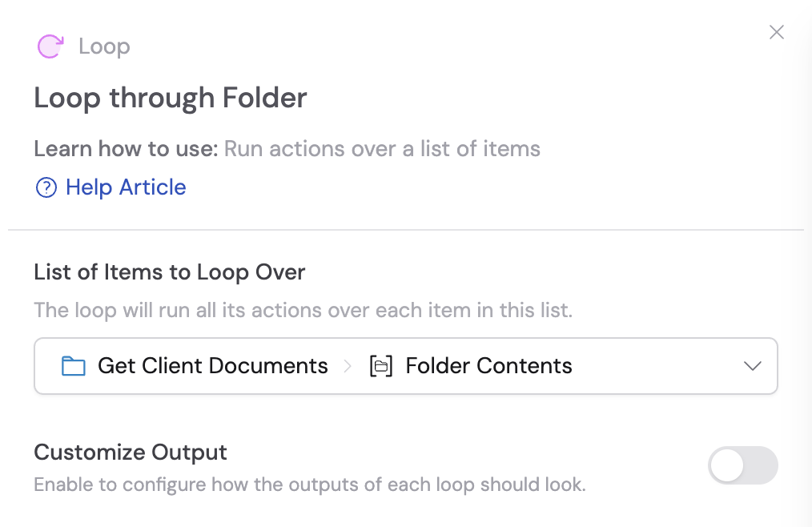Select the blue folder icon before Get Client Documents

pyautogui.click(x=74, y=365)
